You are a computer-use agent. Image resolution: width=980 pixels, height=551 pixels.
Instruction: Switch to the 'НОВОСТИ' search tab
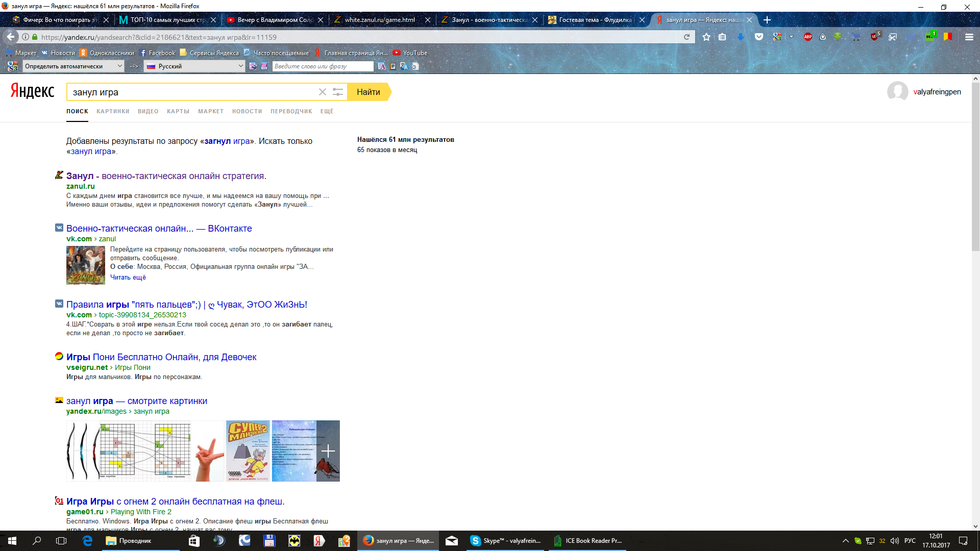coord(247,111)
